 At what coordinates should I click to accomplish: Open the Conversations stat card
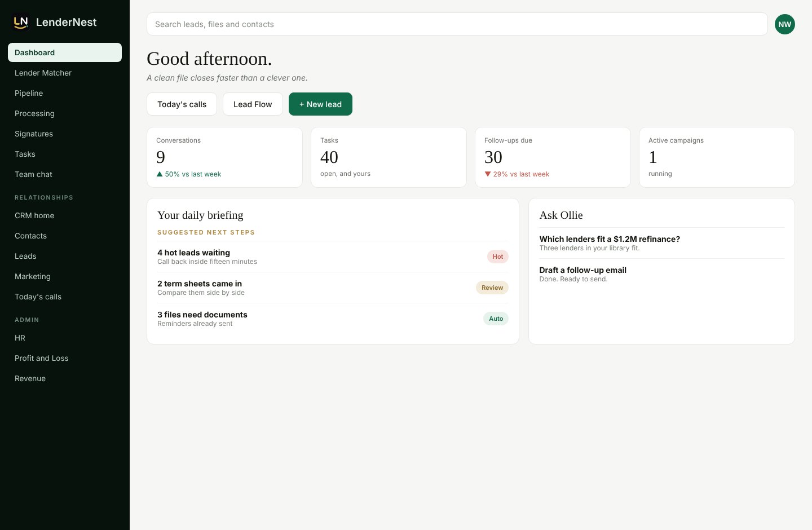[x=224, y=157]
